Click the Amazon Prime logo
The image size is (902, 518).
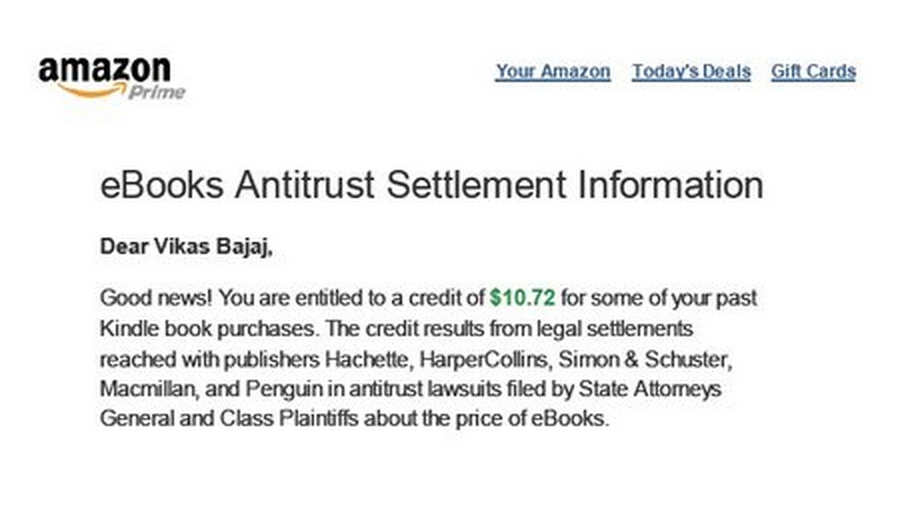(x=110, y=78)
